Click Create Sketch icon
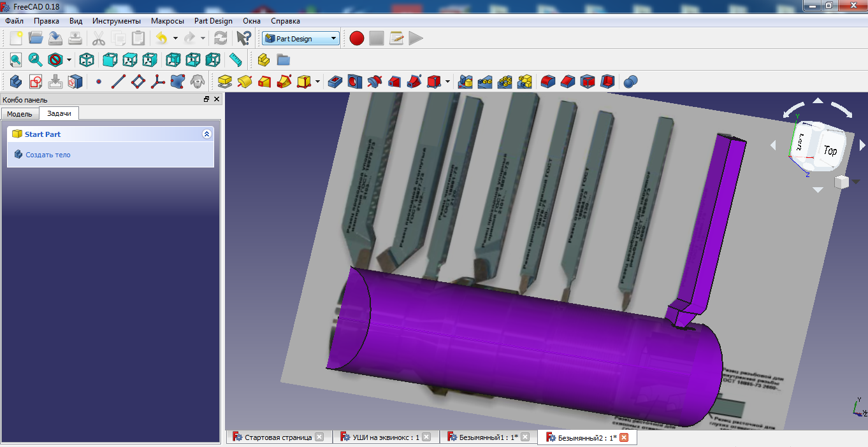Viewport: 868px width, 447px height. [x=36, y=82]
